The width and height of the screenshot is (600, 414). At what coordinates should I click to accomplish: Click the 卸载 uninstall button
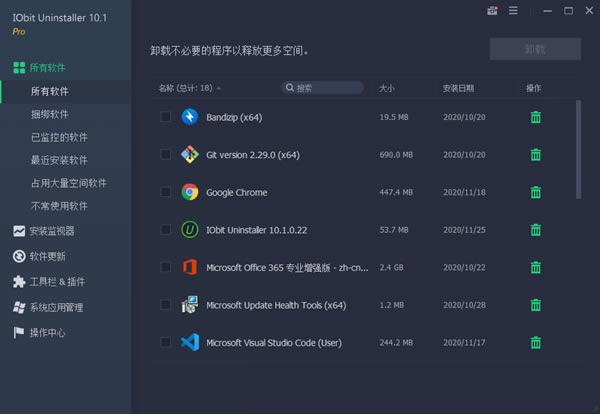point(535,49)
